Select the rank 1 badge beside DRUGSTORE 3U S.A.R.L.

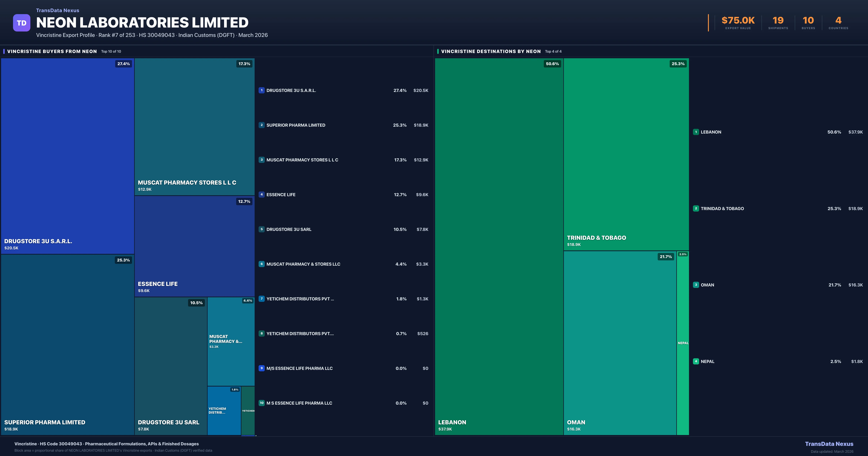coord(262,90)
